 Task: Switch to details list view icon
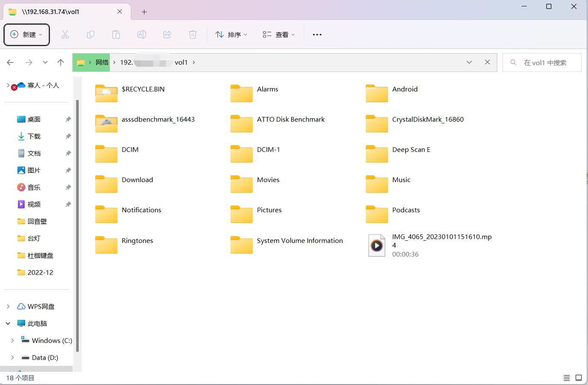pos(566,378)
